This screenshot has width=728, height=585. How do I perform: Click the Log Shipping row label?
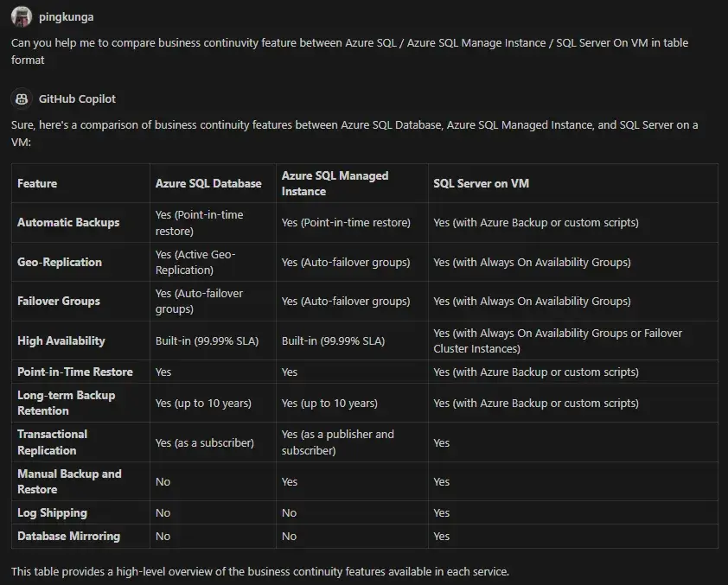(x=52, y=512)
